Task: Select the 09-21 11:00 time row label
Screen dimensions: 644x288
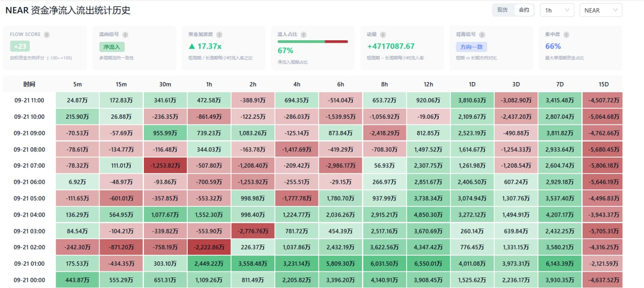Action: pos(29,100)
